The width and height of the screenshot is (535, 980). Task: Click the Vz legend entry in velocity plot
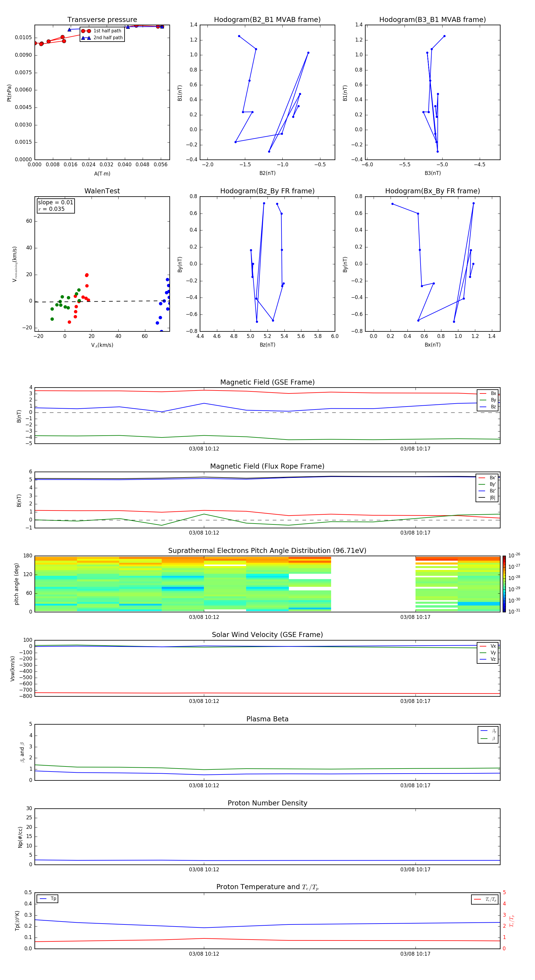488,659
